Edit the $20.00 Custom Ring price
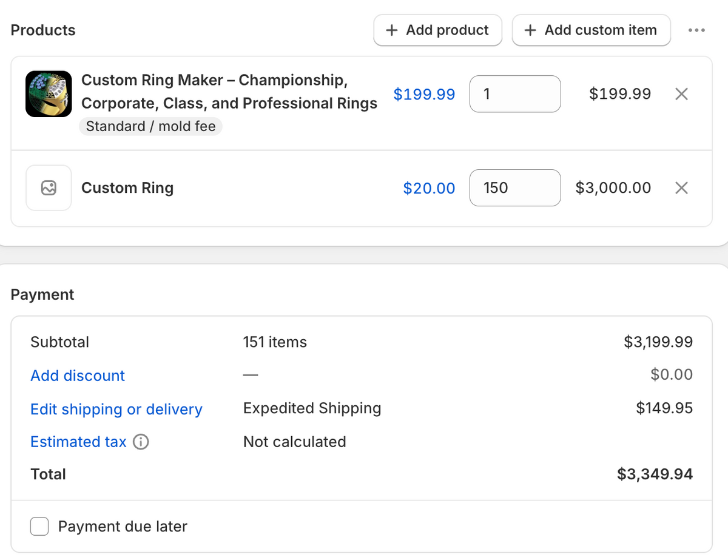This screenshot has height=560, width=728. tap(429, 188)
